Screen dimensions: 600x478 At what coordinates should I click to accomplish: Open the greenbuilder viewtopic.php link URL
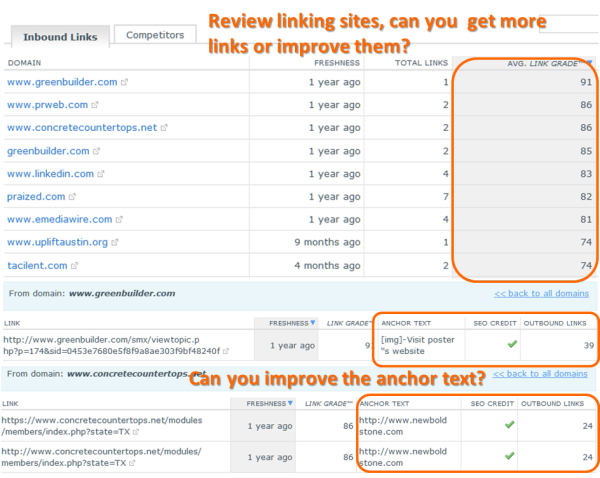(x=112, y=345)
